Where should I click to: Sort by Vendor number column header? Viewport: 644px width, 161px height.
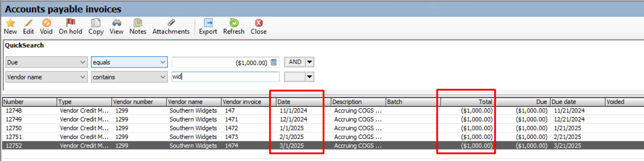[139, 102]
